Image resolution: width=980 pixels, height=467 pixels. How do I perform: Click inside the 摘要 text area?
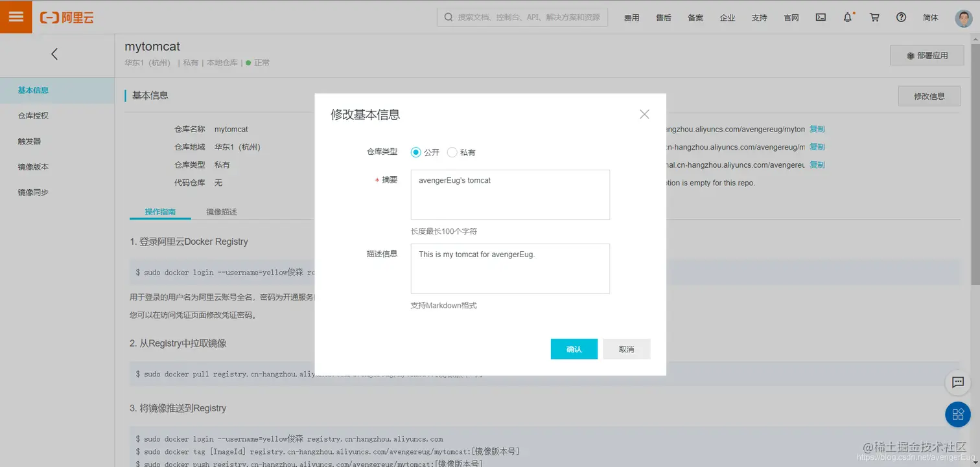point(509,194)
